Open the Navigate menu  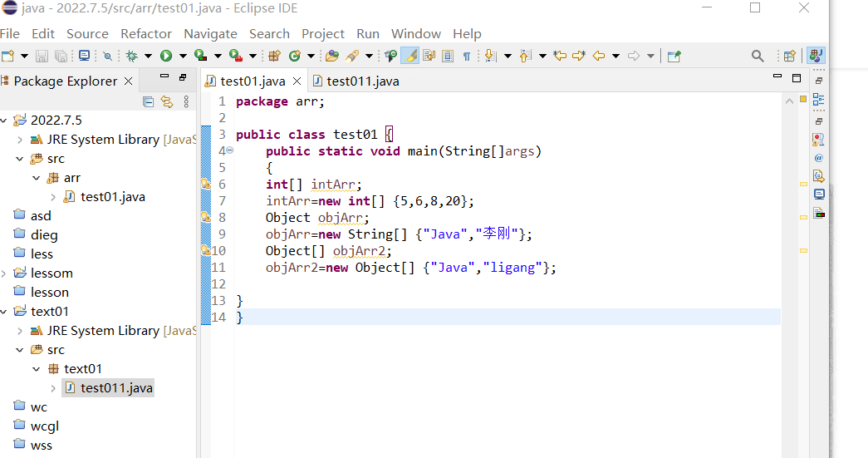(x=210, y=34)
